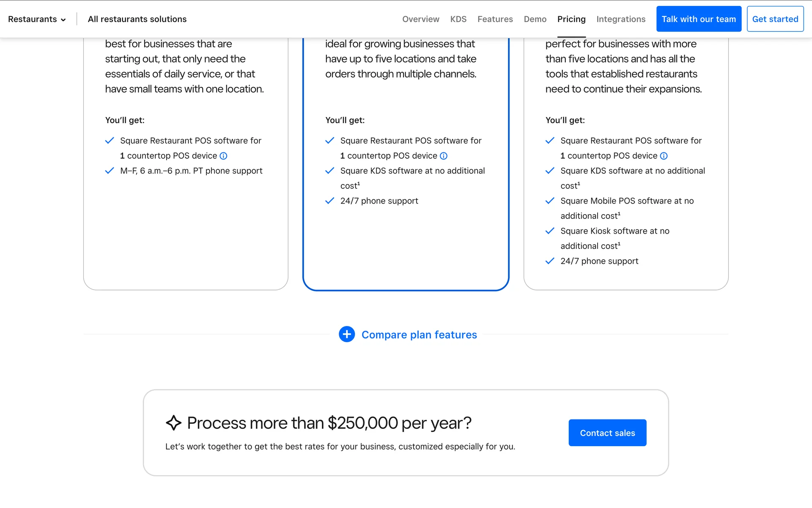Open the Features tab
Viewport: 812px width, 508px height.
[x=495, y=19]
